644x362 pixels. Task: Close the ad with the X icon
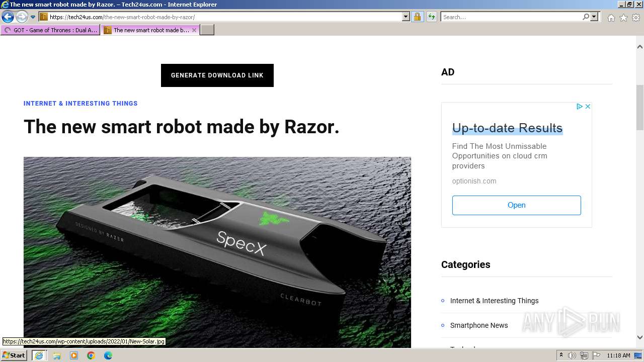tap(588, 107)
